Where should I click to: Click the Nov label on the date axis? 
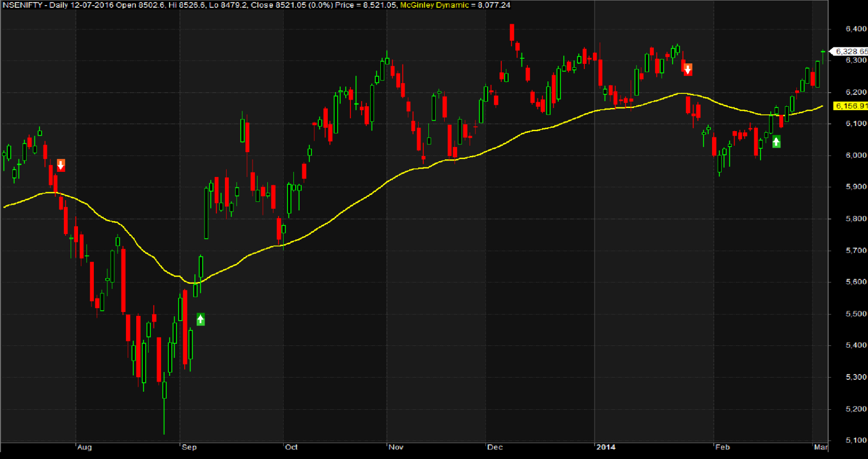pos(395,448)
